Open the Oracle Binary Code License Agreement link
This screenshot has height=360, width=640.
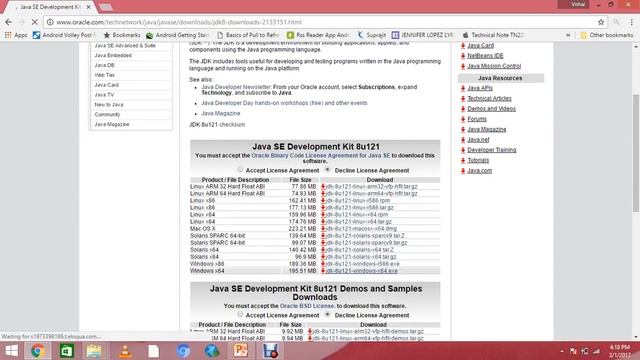click(321, 156)
